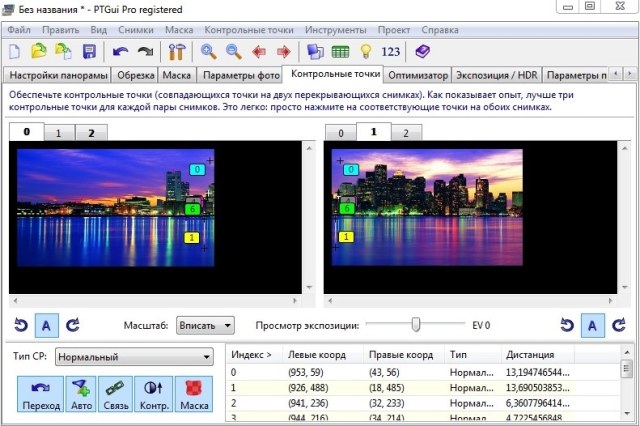Toggle the Маска button in bottom panel
Image resolution: width=640 pixels, height=426 pixels.
coord(193,395)
